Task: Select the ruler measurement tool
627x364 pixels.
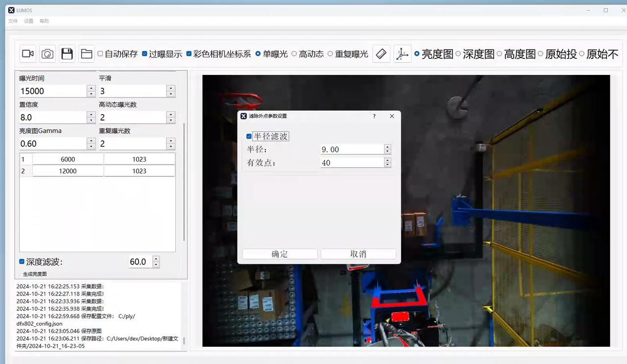Action: tap(381, 54)
